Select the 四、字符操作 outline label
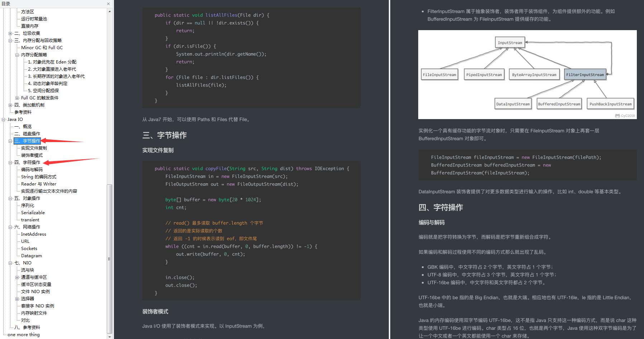The width and height of the screenshot is (644, 339). (x=27, y=163)
